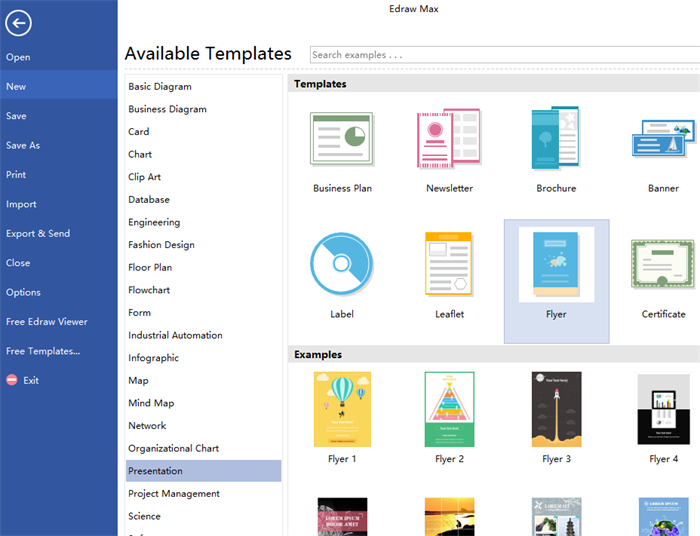The image size is (700, 536).
Task: Select the Flyer template icon
Action: [x=556, y=264]
